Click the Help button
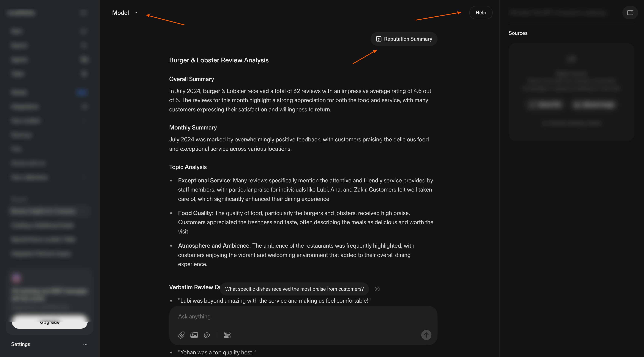The image size is (644, 357). pyautogui.click(x=481, y=13)
